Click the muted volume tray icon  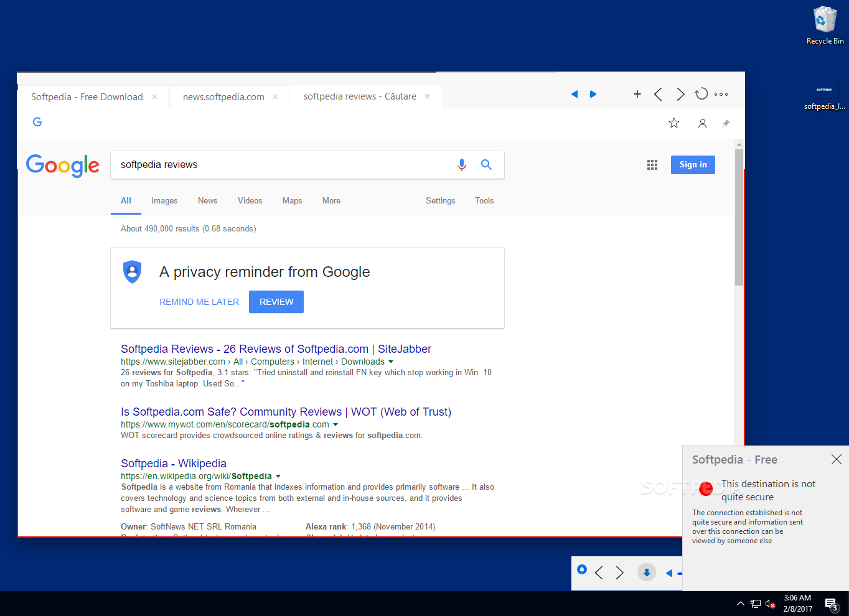click(771, 604)
